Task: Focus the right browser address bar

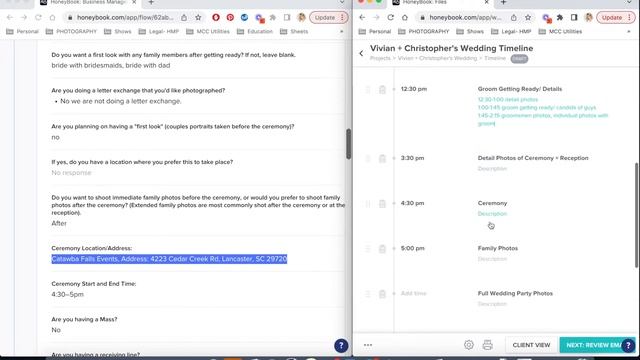Action: pos(465,18)
